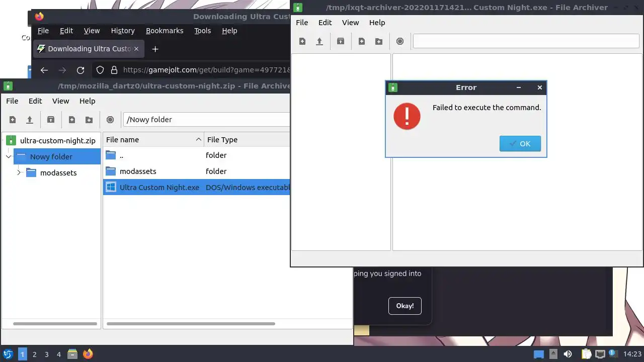Click Extract icon in ultra-custom-night.zip archiver
This screenshot has width=644, height=362.
pyautogui.click(x=51, y=120)
